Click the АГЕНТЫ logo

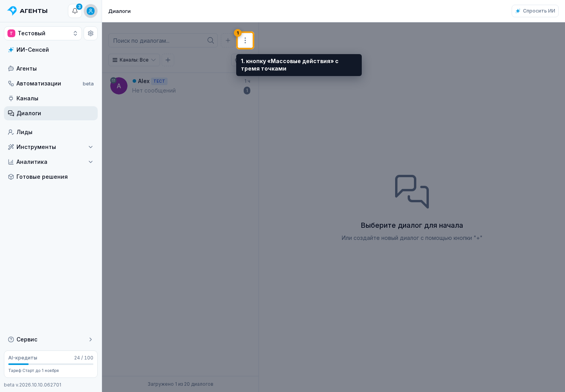click(27, 11)
